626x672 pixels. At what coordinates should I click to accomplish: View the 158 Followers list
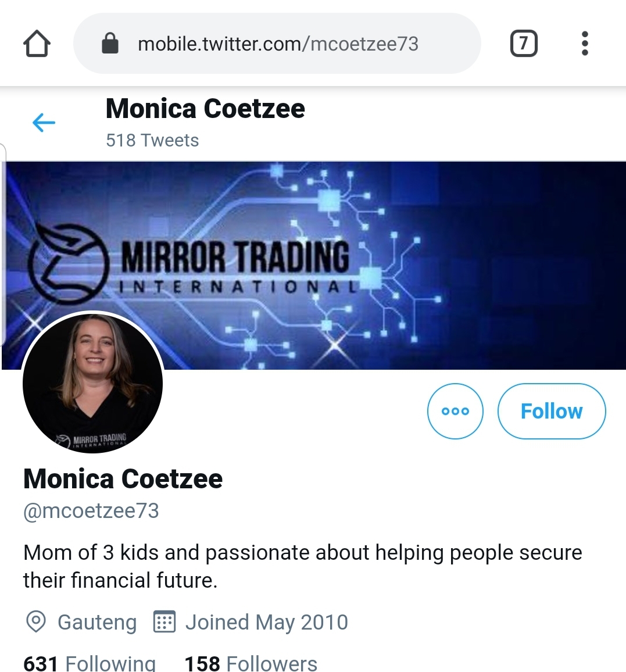point(251,663)
